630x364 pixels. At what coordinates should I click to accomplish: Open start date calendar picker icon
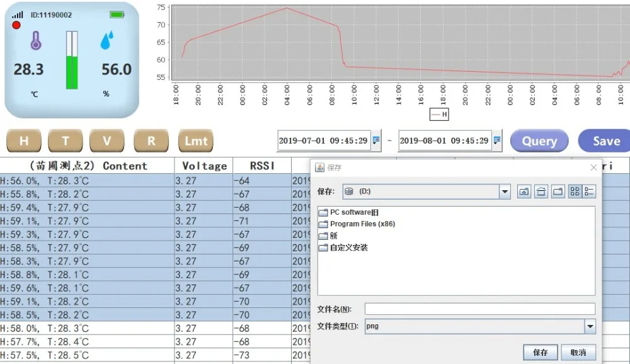[x=376, y=140]
